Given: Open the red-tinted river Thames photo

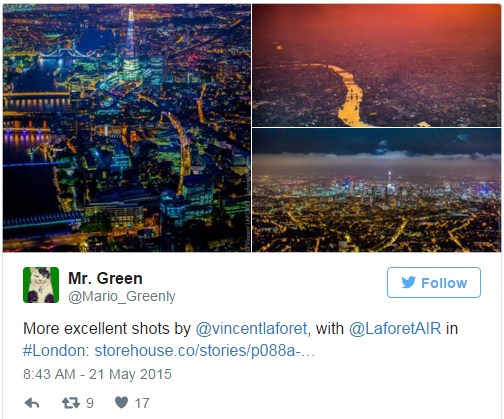Looking at the screenshot, I should 376,65.
